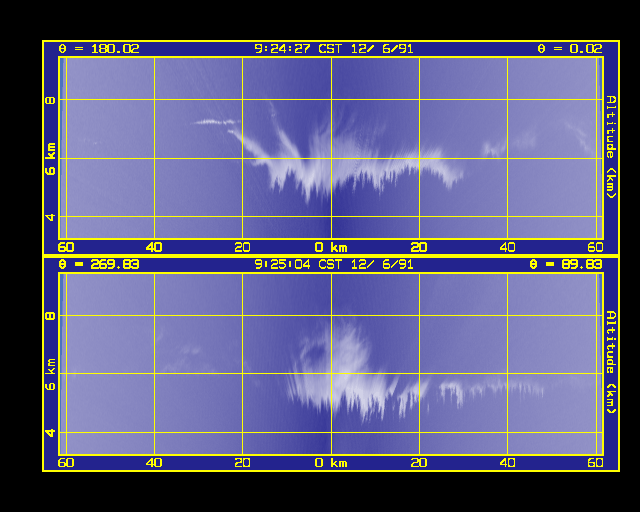Image resolution: width=640 pixels, height=512 pixels.
Task: Click the 'θ = 269.83' angle label
Action: click(x=99, y=264)
